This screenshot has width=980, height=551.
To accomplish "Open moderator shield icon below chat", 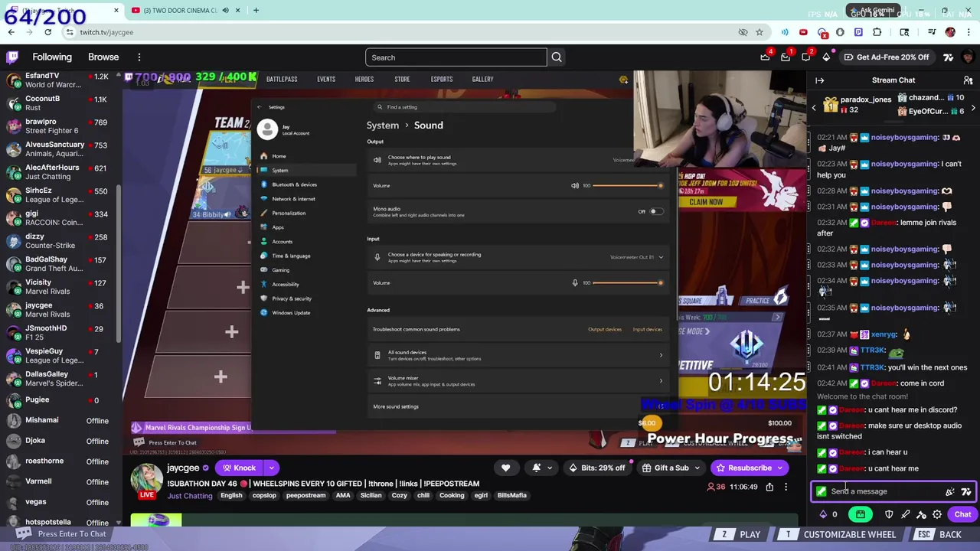I will [x=889, y=514].
